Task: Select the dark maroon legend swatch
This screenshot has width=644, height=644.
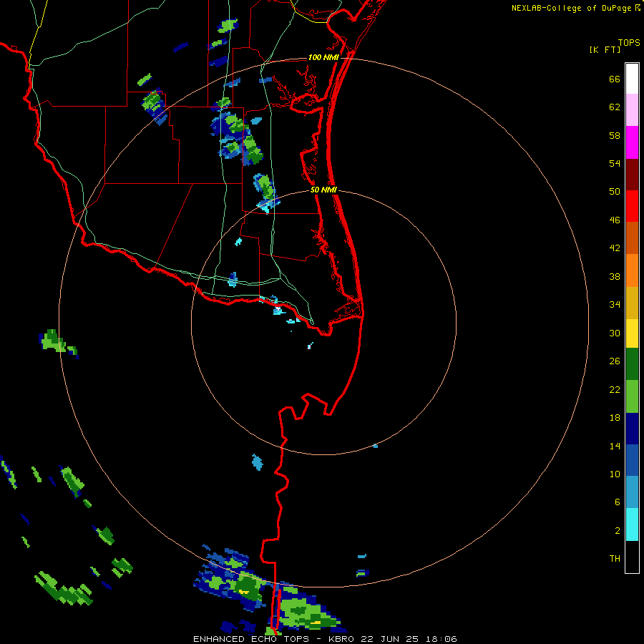Action: pos(632,175)
